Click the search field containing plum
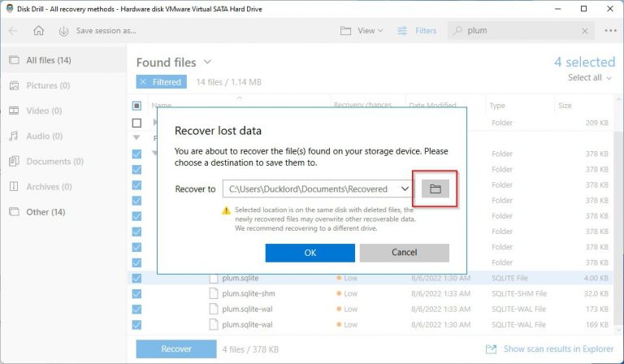The image size is (624, 364). (x=522, y=31)
